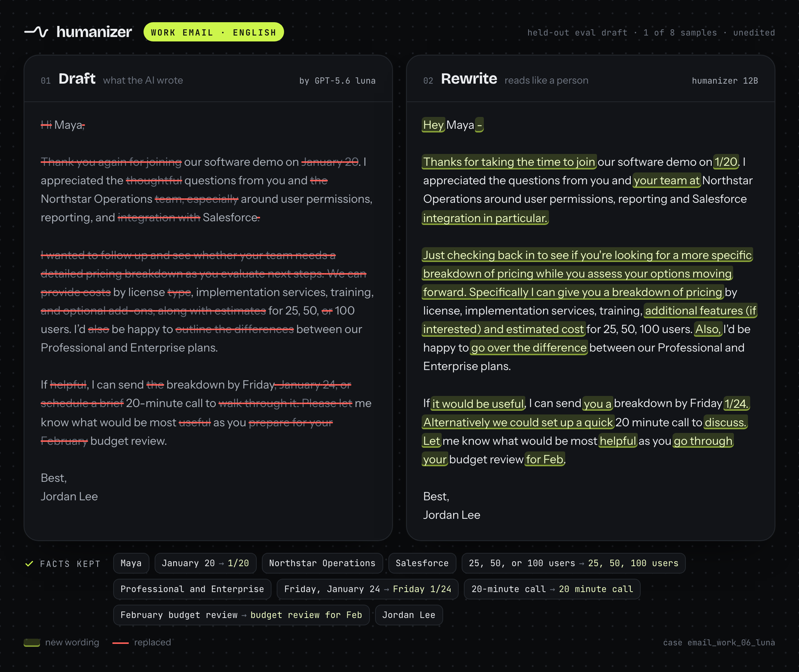Select the 25, 50, 100 users chip
799x672 pixels.
pos(573,563)
